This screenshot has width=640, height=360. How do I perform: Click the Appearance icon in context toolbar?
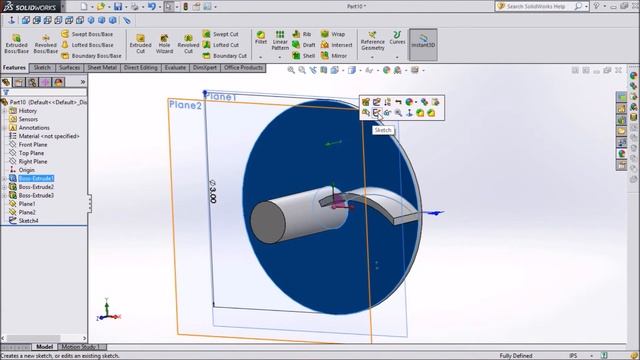click(x=409, y=102)
